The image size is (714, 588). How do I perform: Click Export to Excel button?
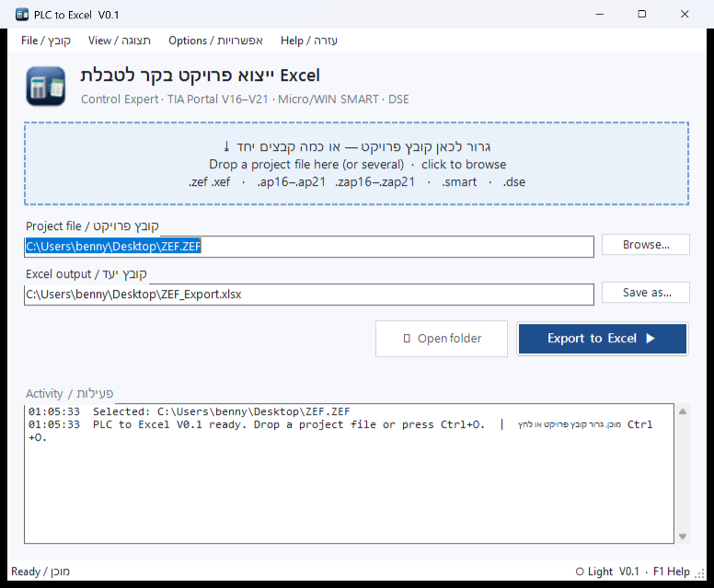click(x=602, y=339)
